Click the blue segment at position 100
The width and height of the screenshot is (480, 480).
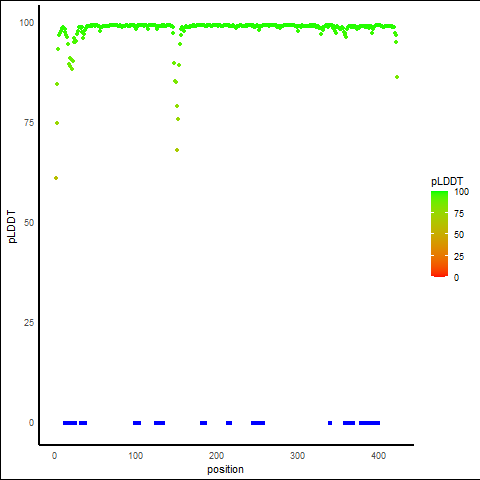(137, 423)
